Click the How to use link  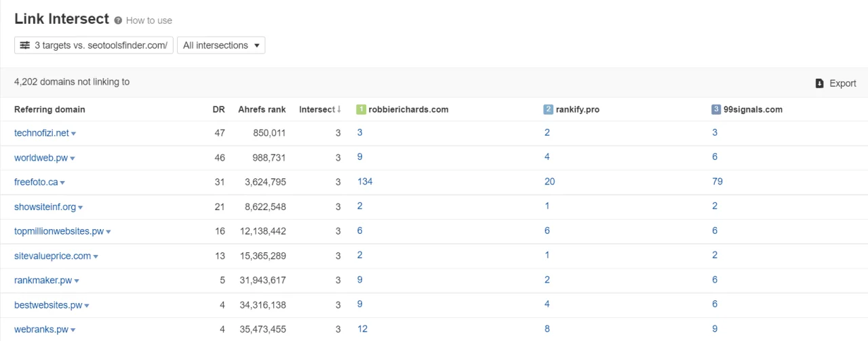149,20
